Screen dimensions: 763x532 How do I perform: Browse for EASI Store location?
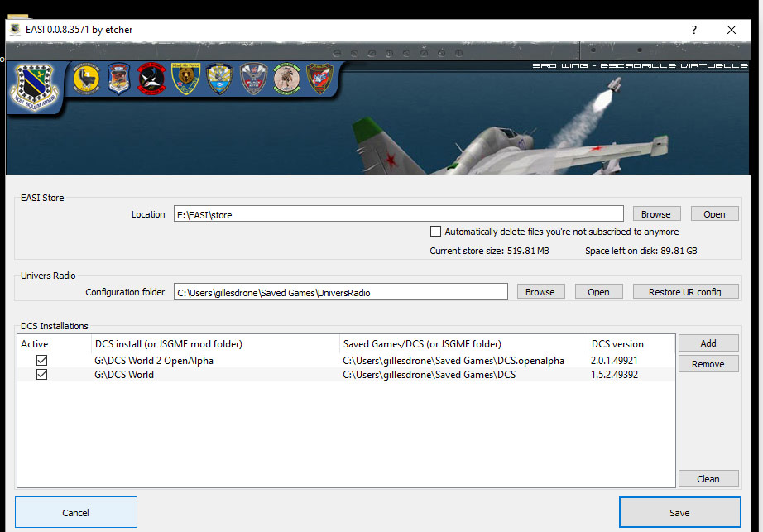point(656,214)
